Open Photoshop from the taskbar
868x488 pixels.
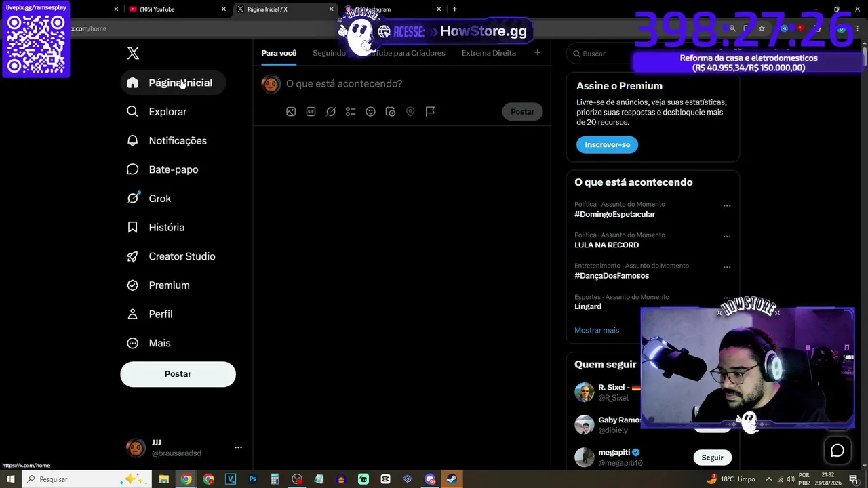pos(252,479)
